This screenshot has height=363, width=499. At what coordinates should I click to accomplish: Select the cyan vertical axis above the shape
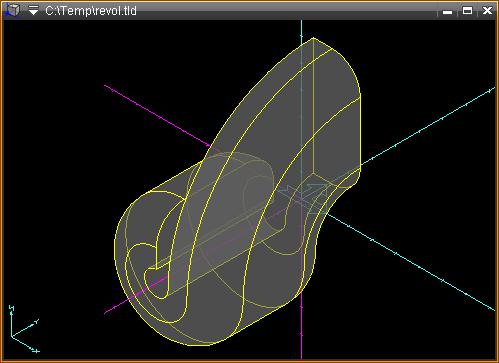(x=301, y=29)
